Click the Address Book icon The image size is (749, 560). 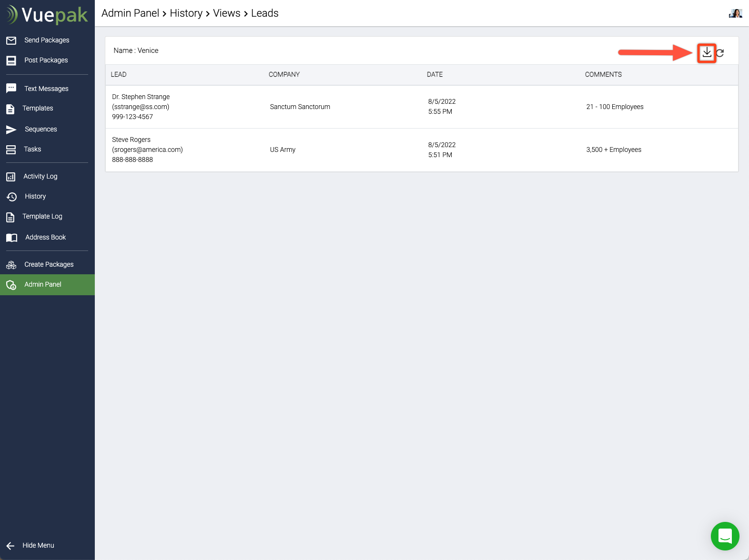pyautogui.click(x=11, y=238)
